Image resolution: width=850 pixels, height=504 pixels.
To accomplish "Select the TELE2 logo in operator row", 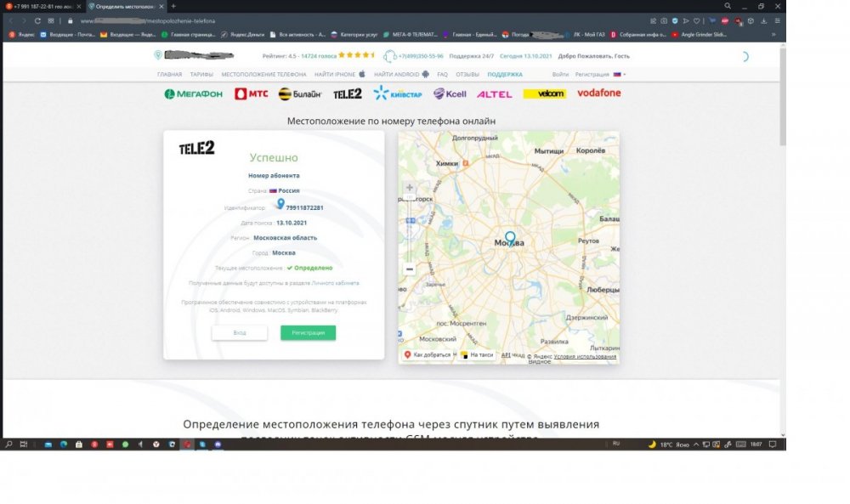I will pyautogui.click(x=348, y=93).
